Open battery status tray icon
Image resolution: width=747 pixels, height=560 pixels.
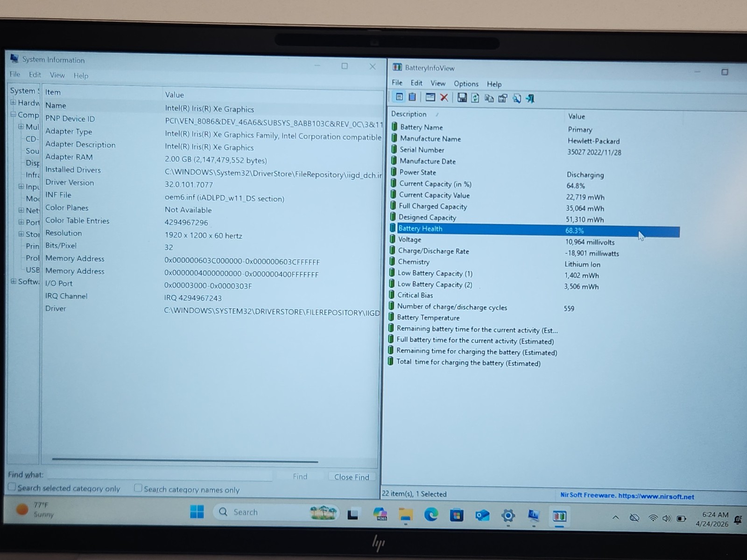click(682, 518)
